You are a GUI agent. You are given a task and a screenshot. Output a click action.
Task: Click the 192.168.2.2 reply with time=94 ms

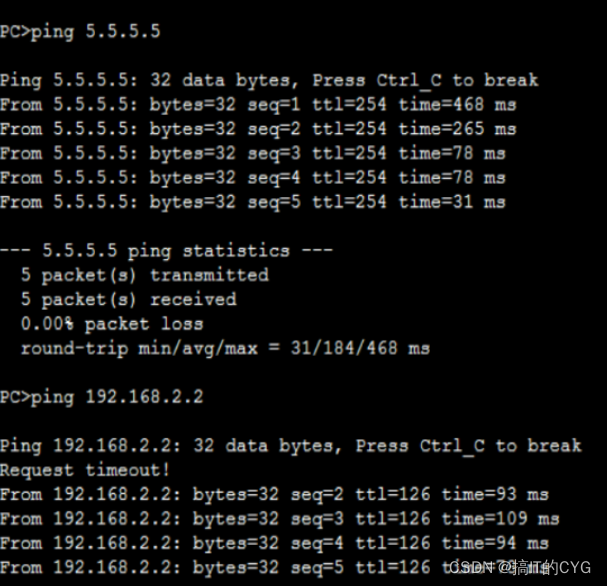[274, 543]
